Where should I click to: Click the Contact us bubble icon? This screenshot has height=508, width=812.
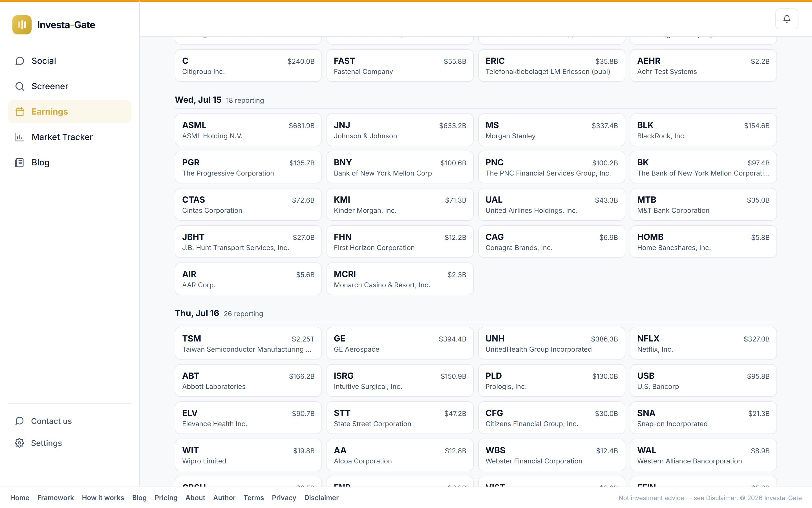[19, 421]
